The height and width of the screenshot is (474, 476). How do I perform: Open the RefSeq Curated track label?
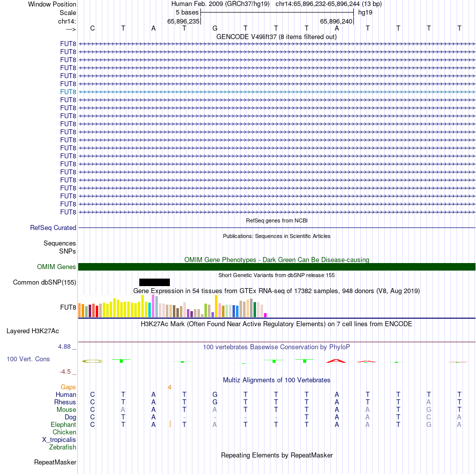(53, 228)
